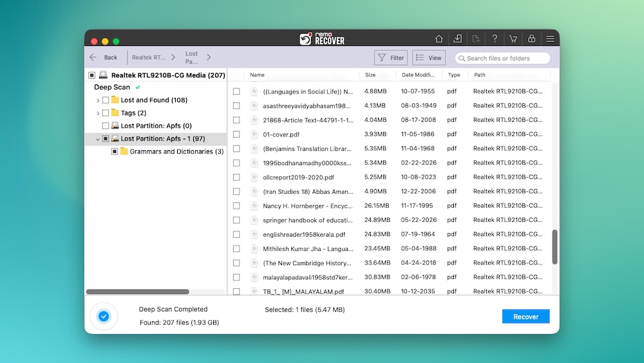Click the PDF icon for 01-cover.pdf

click(x=254, y=134)
